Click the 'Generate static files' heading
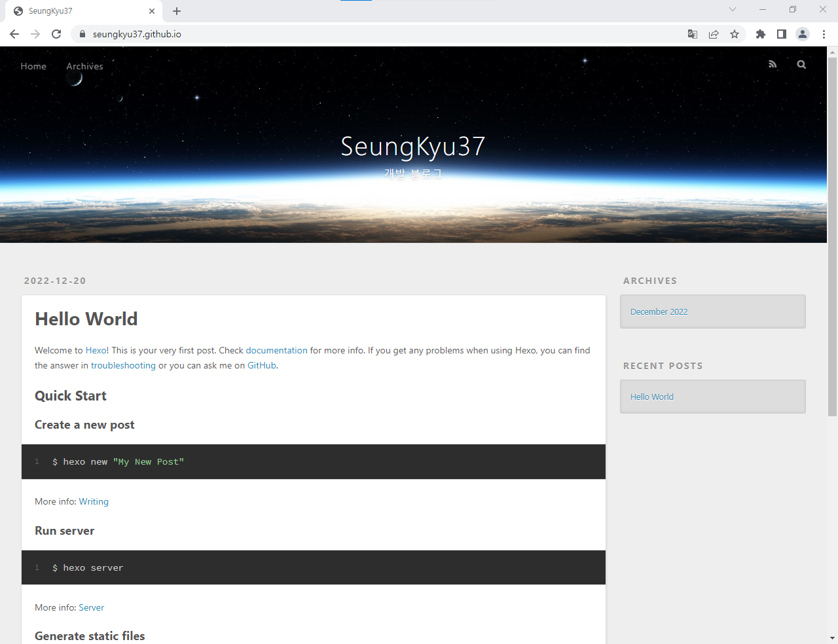Viewport: 838px width, 644px height. (90, 636)
